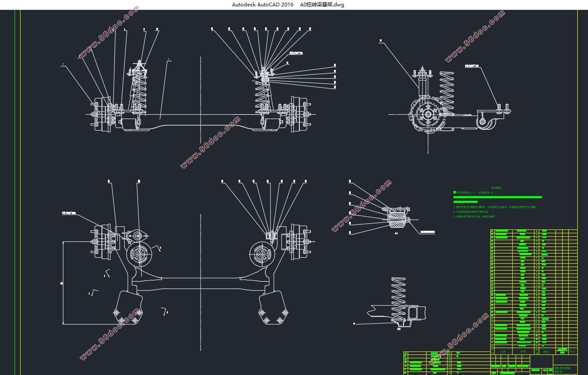588x375 pixels.
Task: Select the 技术要求 heading text
Action: tap(496, 188)
